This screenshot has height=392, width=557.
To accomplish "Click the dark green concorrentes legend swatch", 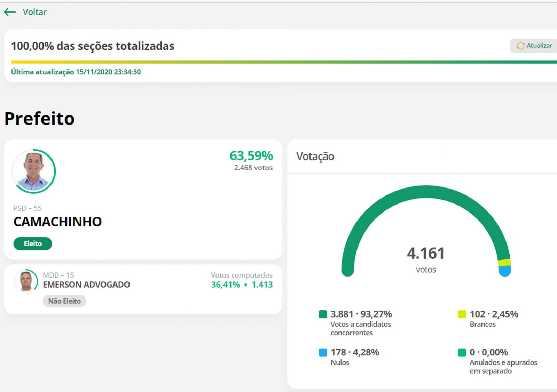I will (323, 314).
